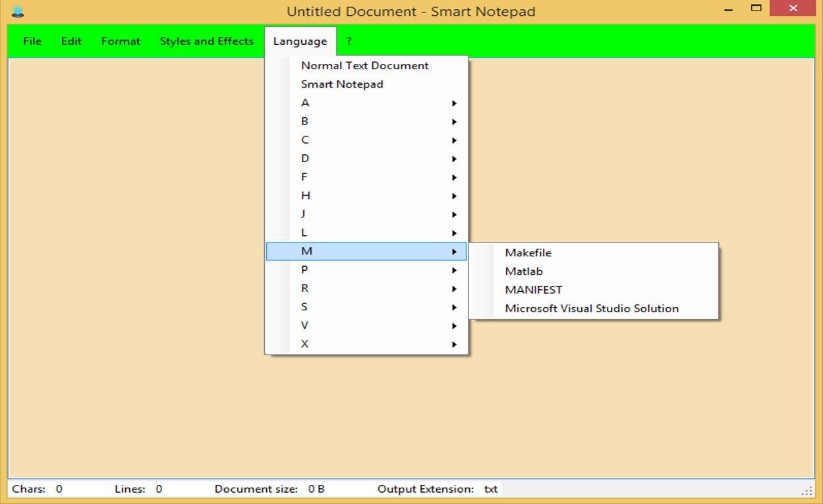823x504 pixels.
Task: Click the txt Output Extension field
Action: coord(490,488)
